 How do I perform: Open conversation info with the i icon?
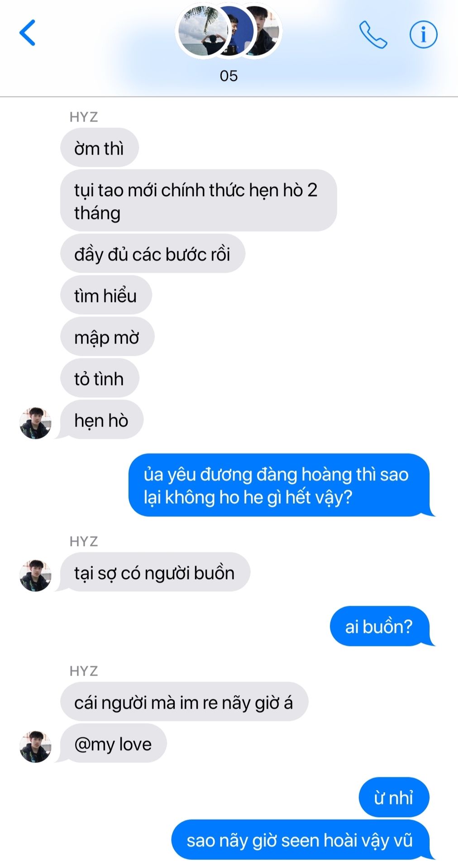pyautogui.click(x=423, y=34)
